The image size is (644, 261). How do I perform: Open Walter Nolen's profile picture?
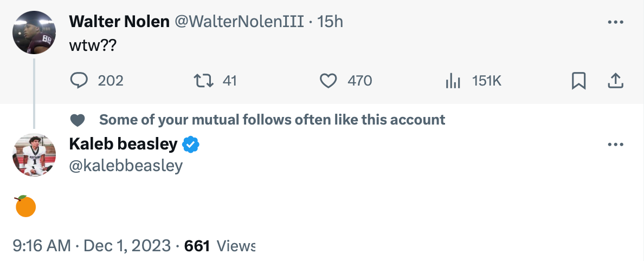coord(34,32)
